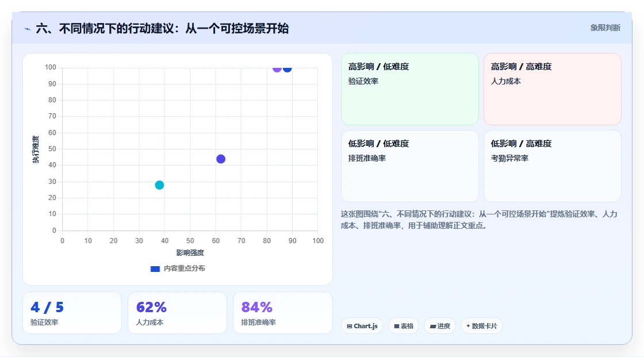Click the 执行难度 y-axis title
The height and width of the screenshot is (357, 644).
coord(36,149)
